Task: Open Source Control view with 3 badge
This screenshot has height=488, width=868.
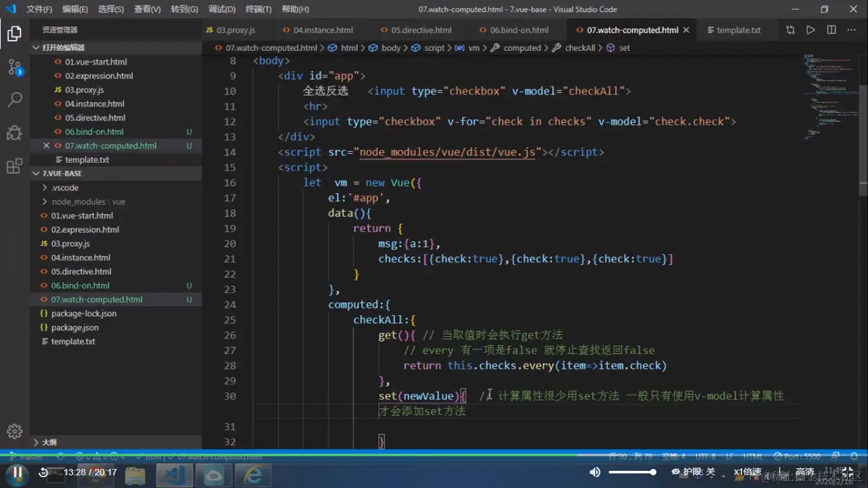Action: pos(15,67)
